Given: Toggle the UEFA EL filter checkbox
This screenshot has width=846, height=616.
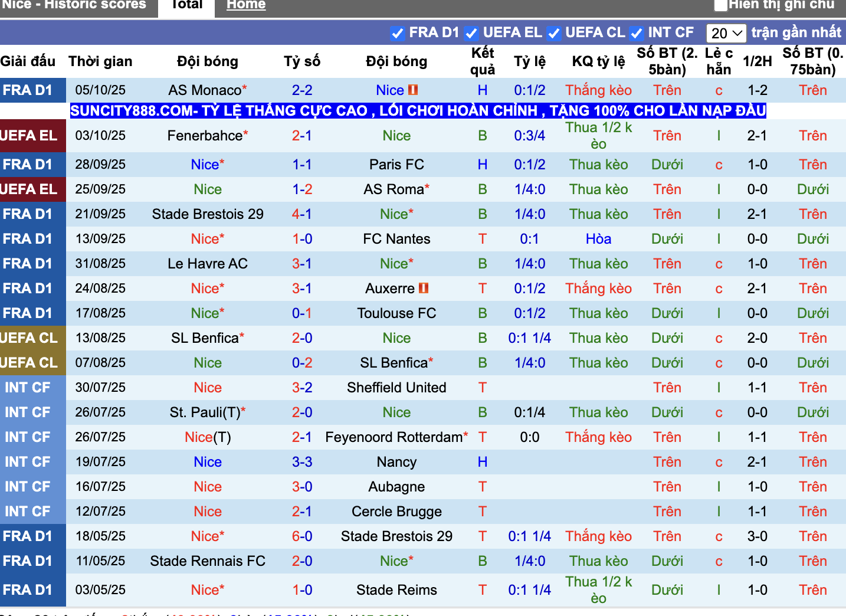Looking at the screenshot, I should 471,33.
